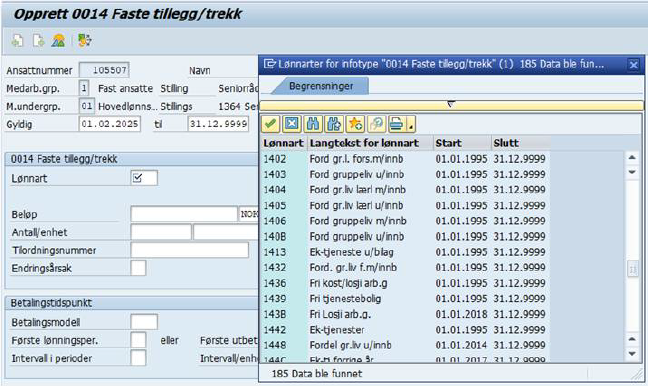Close the Lønnarter search help popup

point(633,64)
